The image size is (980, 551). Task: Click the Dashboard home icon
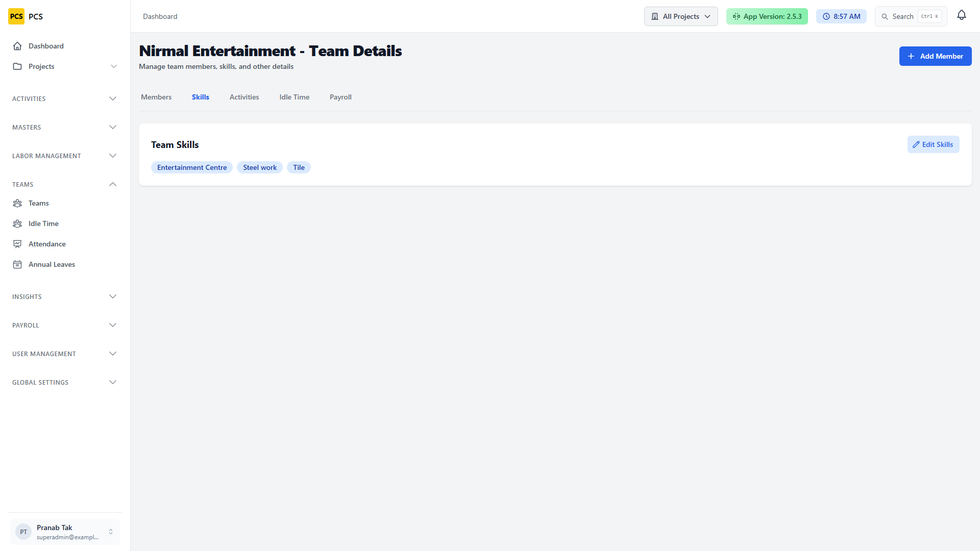17,46
